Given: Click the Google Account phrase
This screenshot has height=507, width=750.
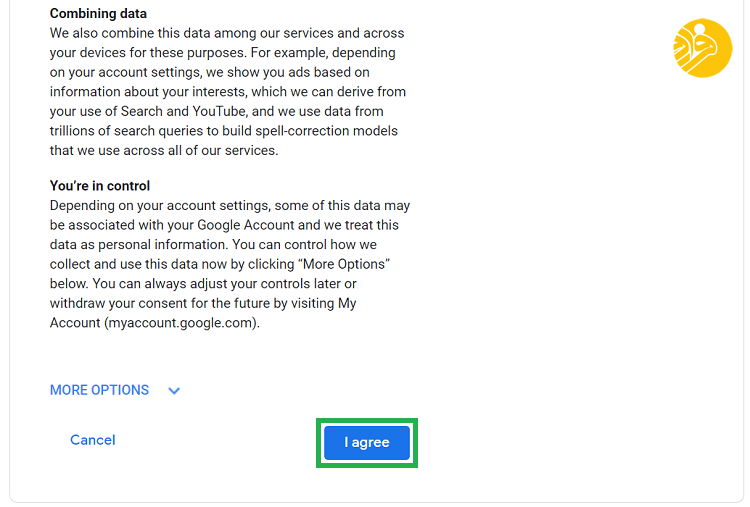Looking at the screenshot, I should pyautogui.click(x=245, y=225).
